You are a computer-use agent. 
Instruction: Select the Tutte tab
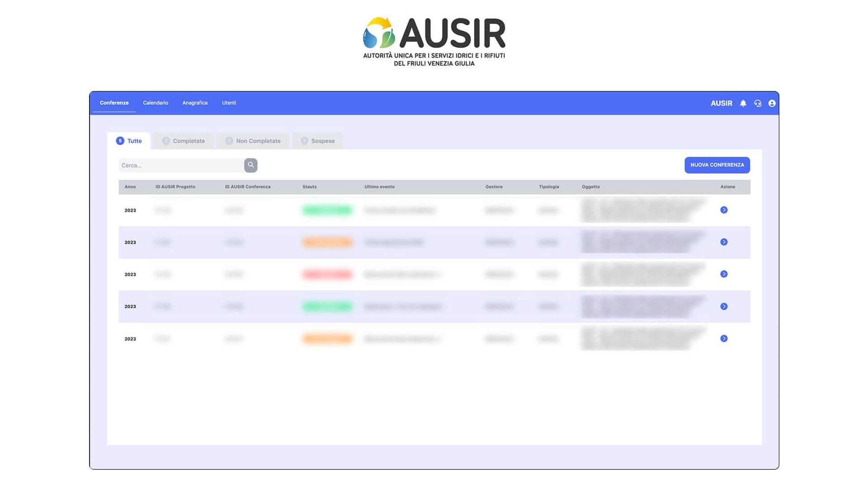coord(129,141)
